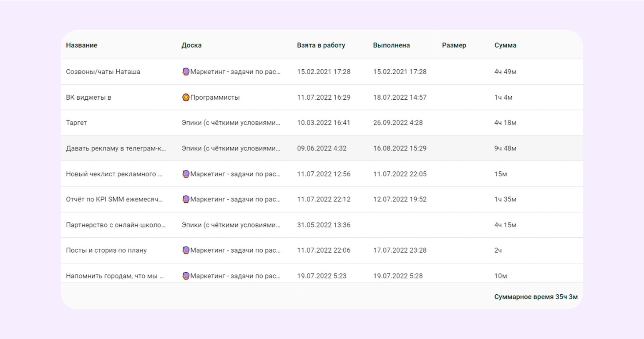Sort by the Доска column header
This screenshot has width=644, height=339.
[191, 45]
